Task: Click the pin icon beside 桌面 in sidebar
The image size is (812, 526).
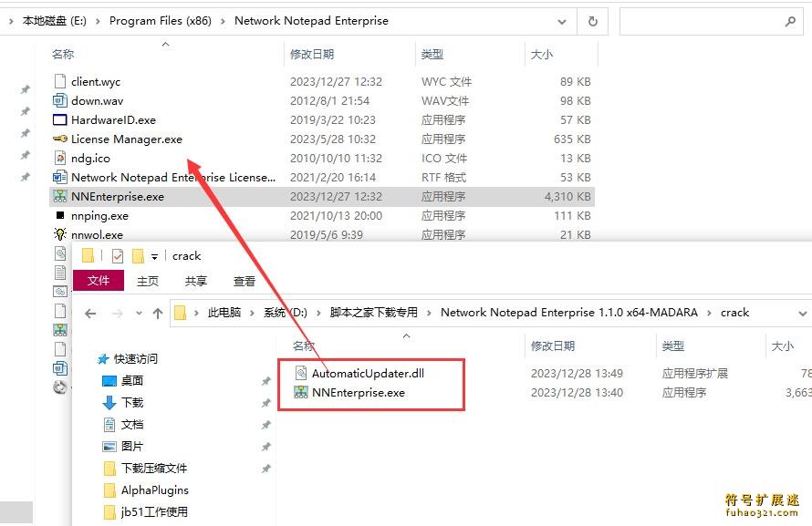Action: pos(265,379)
